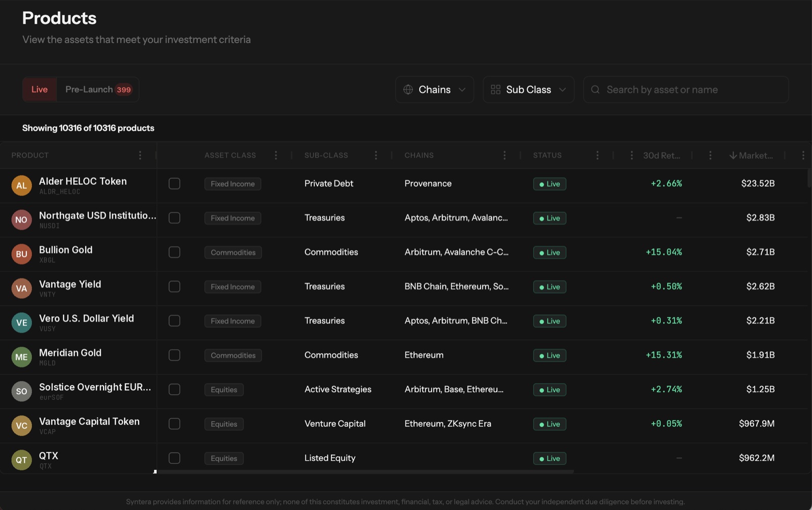Click the $962.2M market value
This screenshot has height=510, width=812.
pyautogui.click(x=757, y=458)
